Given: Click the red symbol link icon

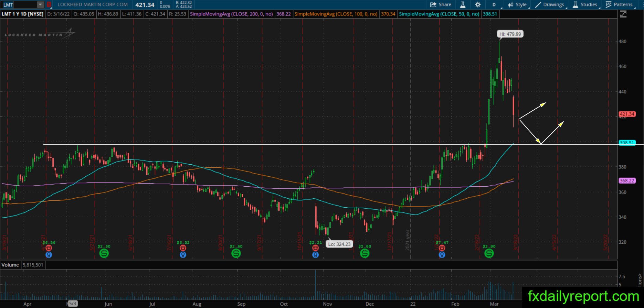Looking at the screenshot, I should pyautogui.click(x=49, y=5).
